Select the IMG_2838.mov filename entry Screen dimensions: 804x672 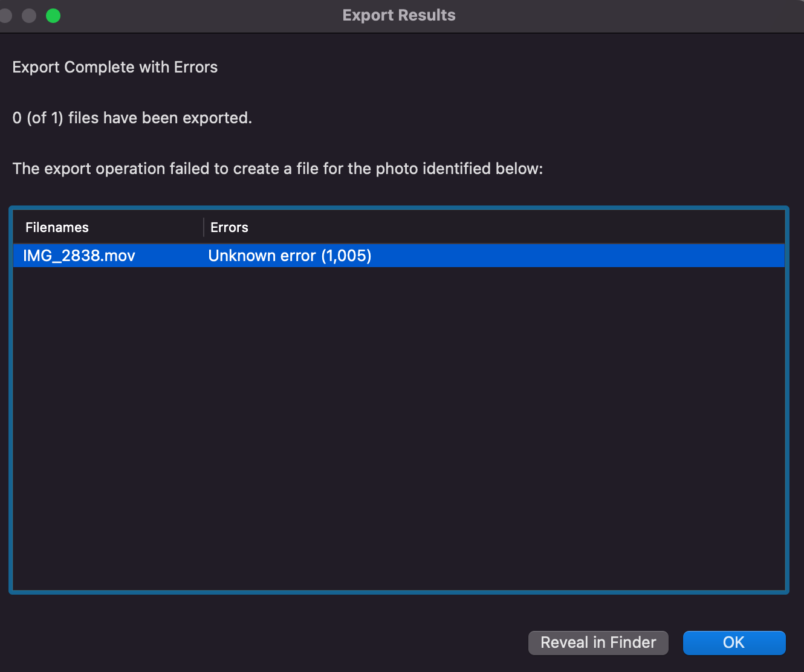click(x=79, y=256)
